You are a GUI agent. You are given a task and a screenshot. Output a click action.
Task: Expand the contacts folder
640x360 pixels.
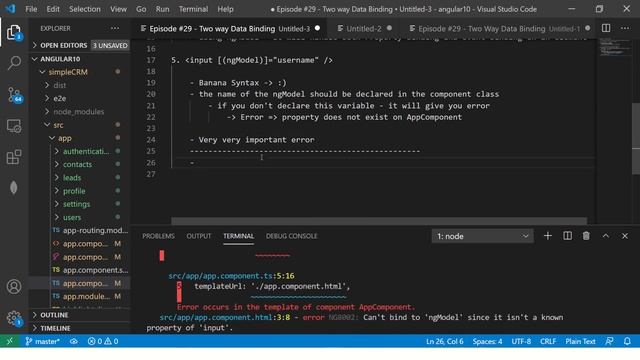click(x=80, y=164)
